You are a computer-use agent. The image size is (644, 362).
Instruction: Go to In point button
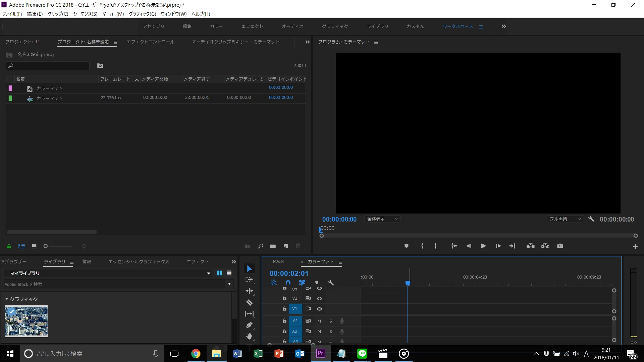pos(454,246)
